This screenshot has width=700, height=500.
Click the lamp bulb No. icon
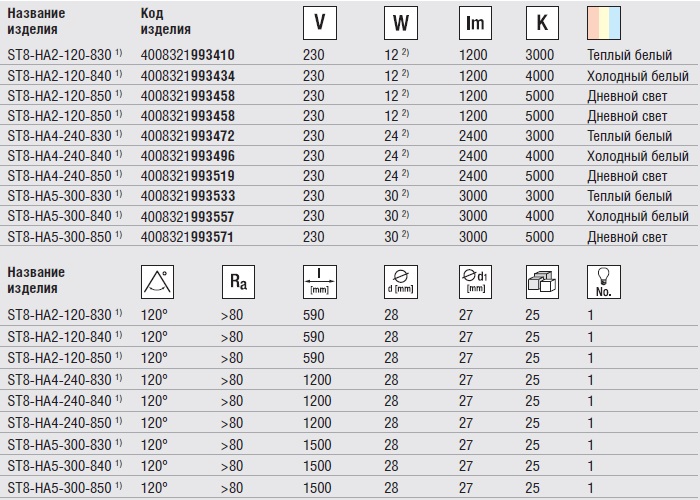(x=603, y=284)
